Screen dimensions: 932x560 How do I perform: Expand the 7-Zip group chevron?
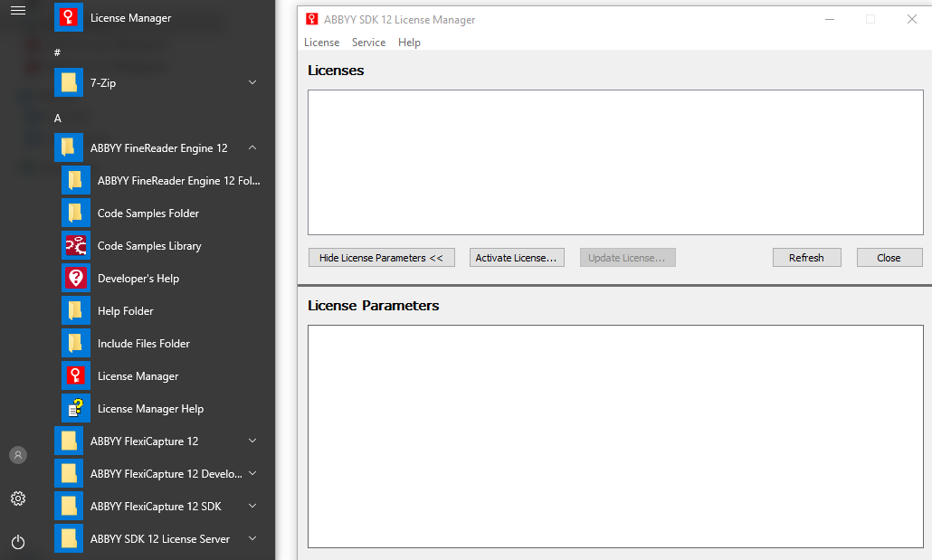(x=252, y=82)
